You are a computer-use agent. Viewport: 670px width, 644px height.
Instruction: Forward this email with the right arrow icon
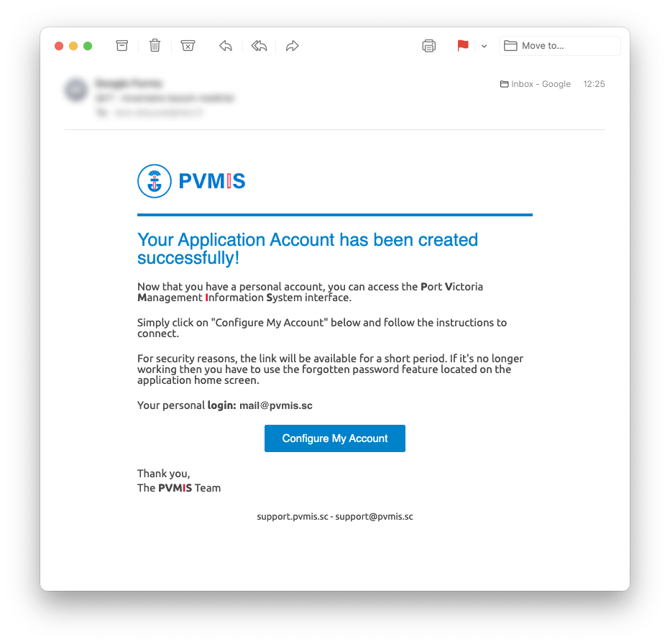[x=293, y=46]
